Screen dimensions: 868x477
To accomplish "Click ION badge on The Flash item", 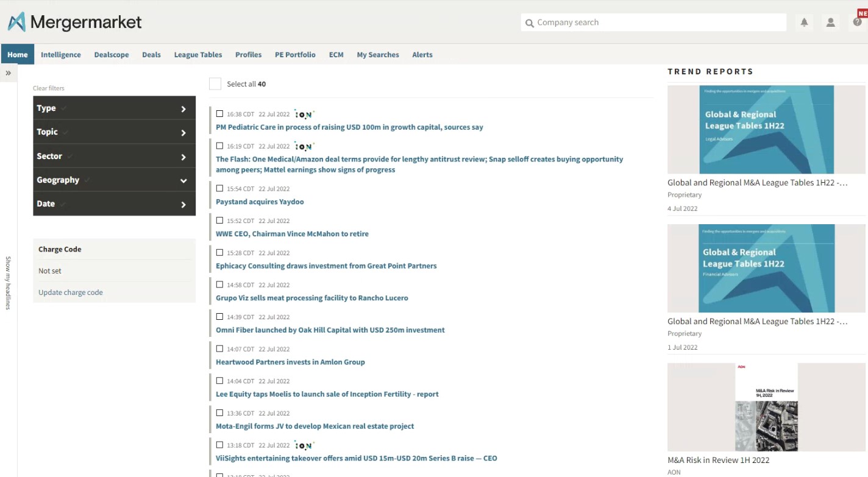I will click(304, 146).
